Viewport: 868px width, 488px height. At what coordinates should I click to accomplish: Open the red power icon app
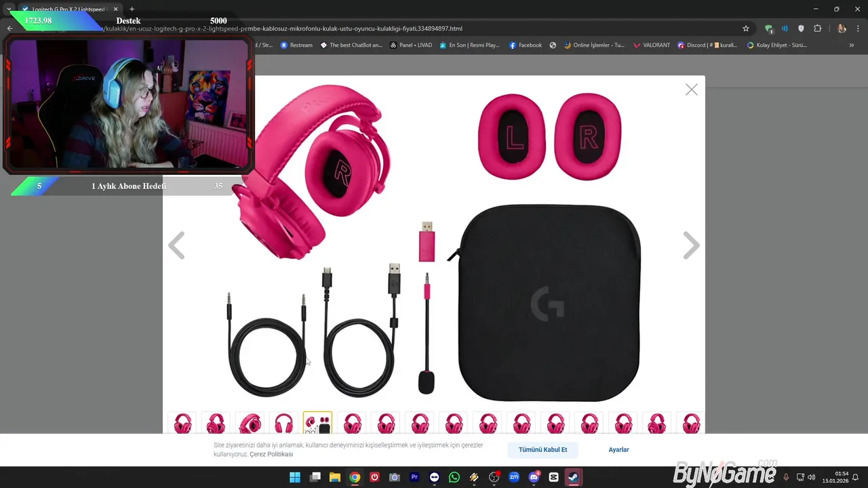pyautogui.click(x=374, y=477)
